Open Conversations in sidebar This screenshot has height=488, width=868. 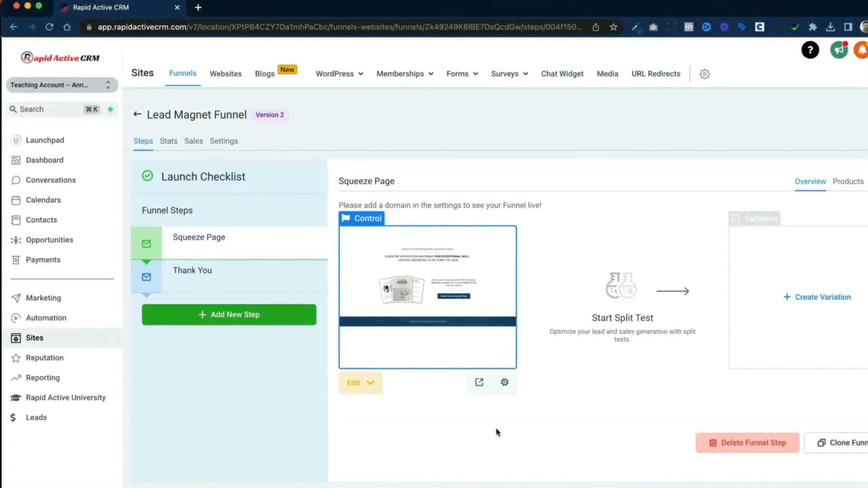(x=51, y=180)
